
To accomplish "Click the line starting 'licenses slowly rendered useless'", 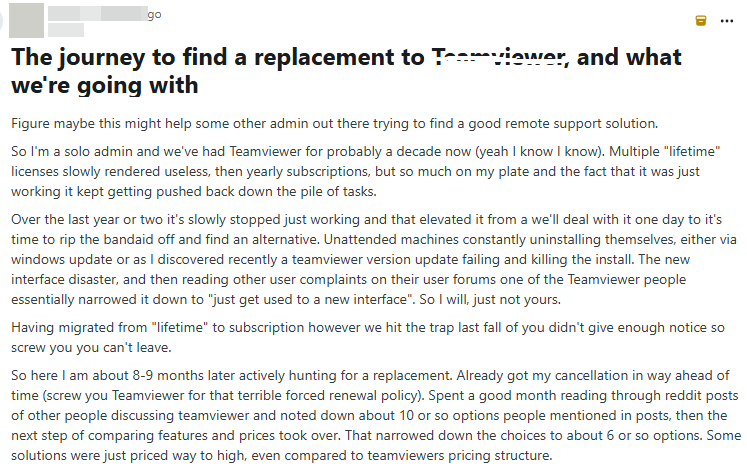I will 355,171.
